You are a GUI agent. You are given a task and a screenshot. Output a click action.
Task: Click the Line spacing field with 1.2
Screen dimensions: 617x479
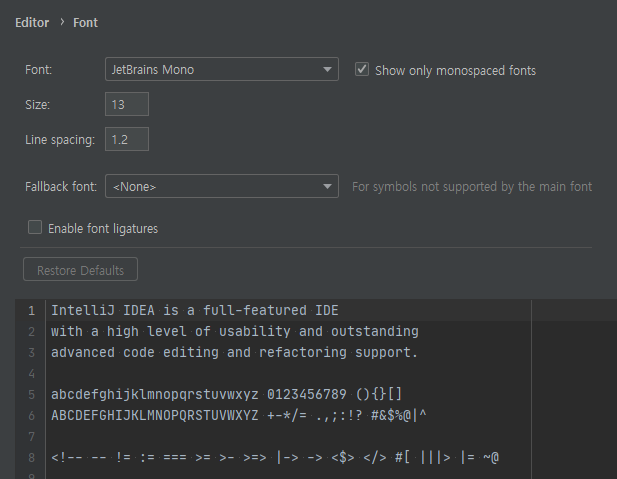[127, 139]
